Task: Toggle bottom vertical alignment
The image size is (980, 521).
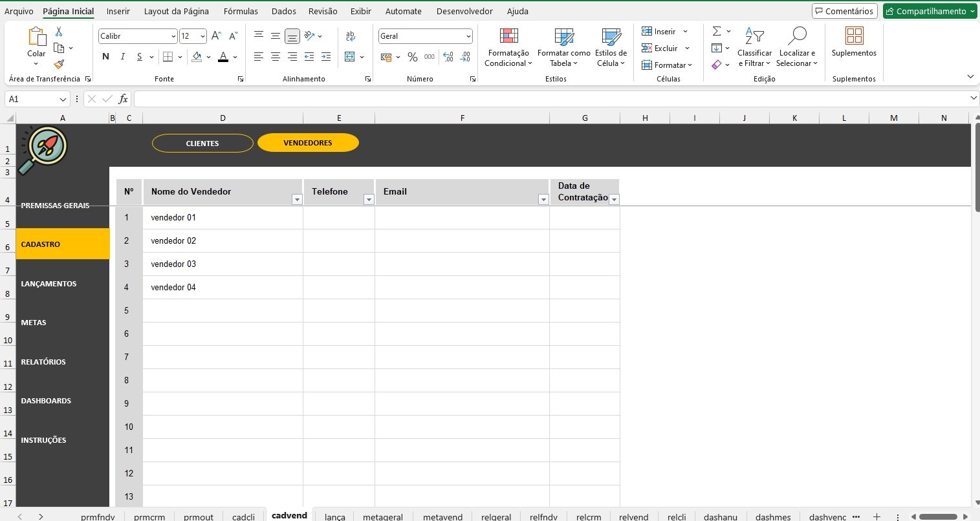Action: coord(292,36)
